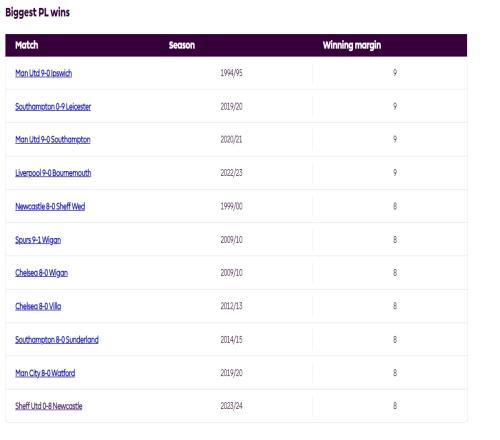Open the Man Utd 9-0 Ipswich match link

click(x=44, y=73)
